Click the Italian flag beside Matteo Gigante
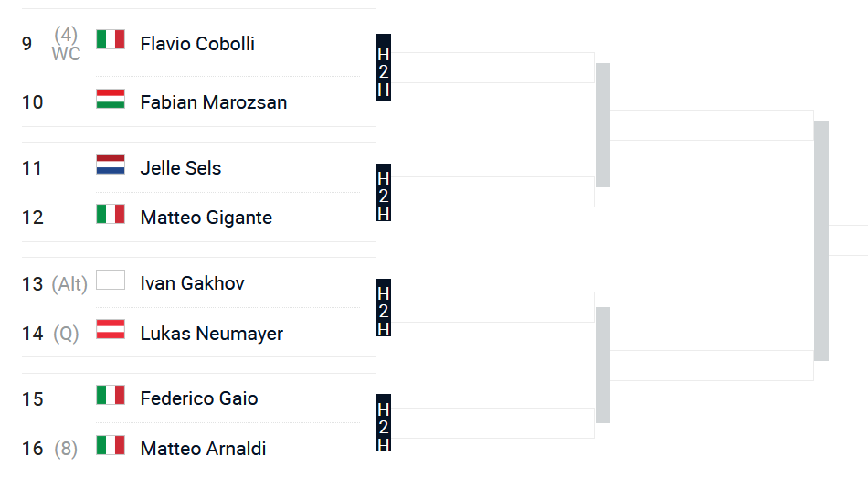Image resolution: width=868 pixels, height=478 pixels. tap(111, 214)
